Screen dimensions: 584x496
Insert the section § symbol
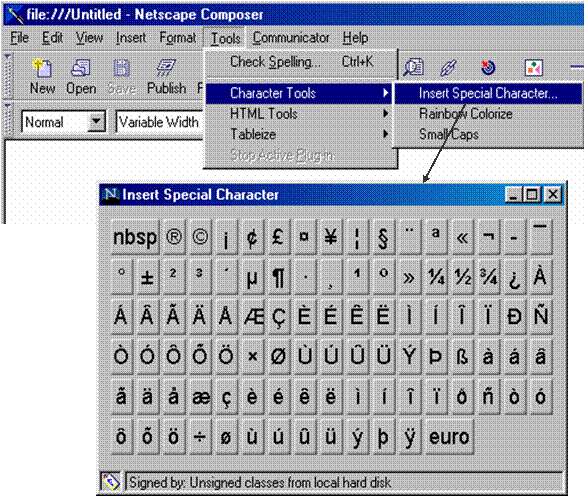click(383, 237)
